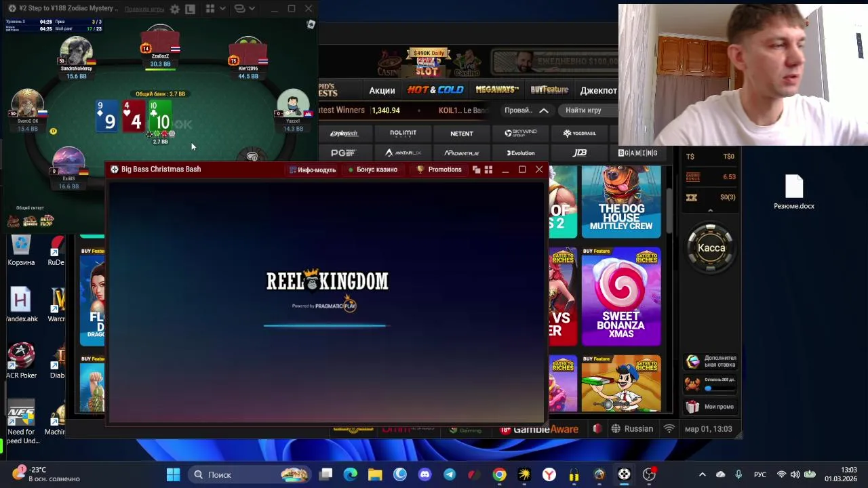Open Promotions in Big Bass window

click(439, 169)
